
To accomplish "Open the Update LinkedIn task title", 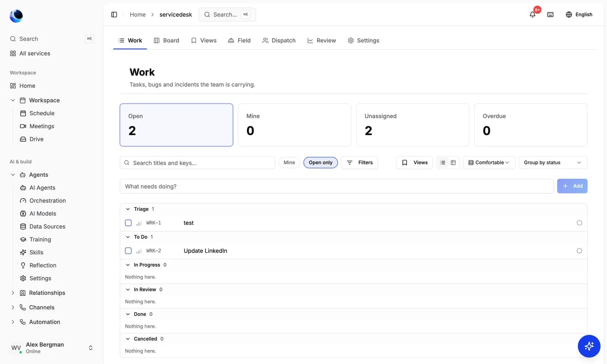I will [206, 251].
